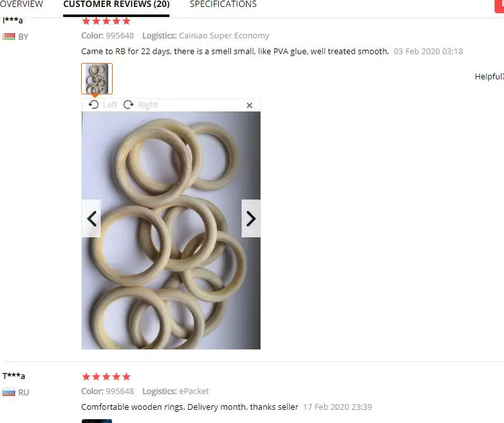The height and width of the screenshot is (423, 504).
Task: Click reviewer name T***a
Action: coord(14,376)
